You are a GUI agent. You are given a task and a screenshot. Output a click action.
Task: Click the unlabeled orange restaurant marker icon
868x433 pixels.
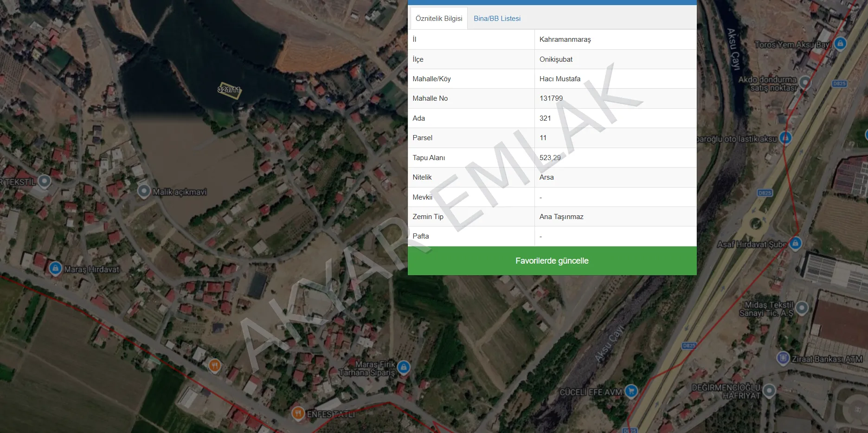point(214,366)
